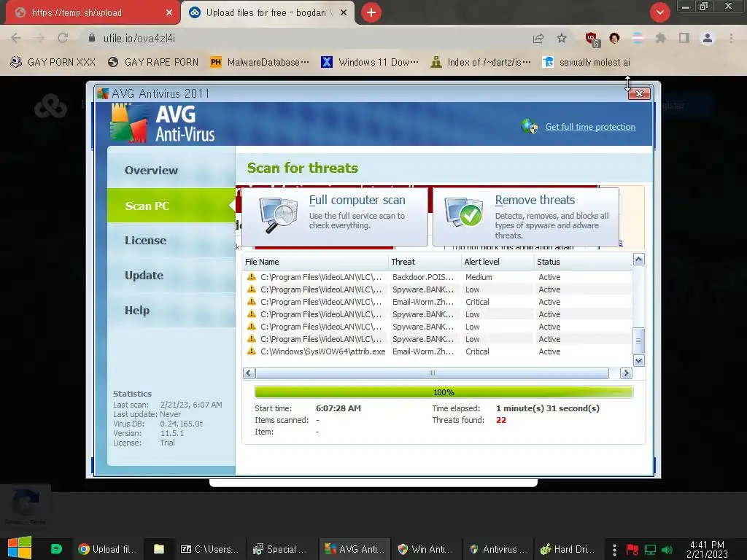Open the MalwareDatabase bookmark
The image size is (747, 560).
pos(260,62)
